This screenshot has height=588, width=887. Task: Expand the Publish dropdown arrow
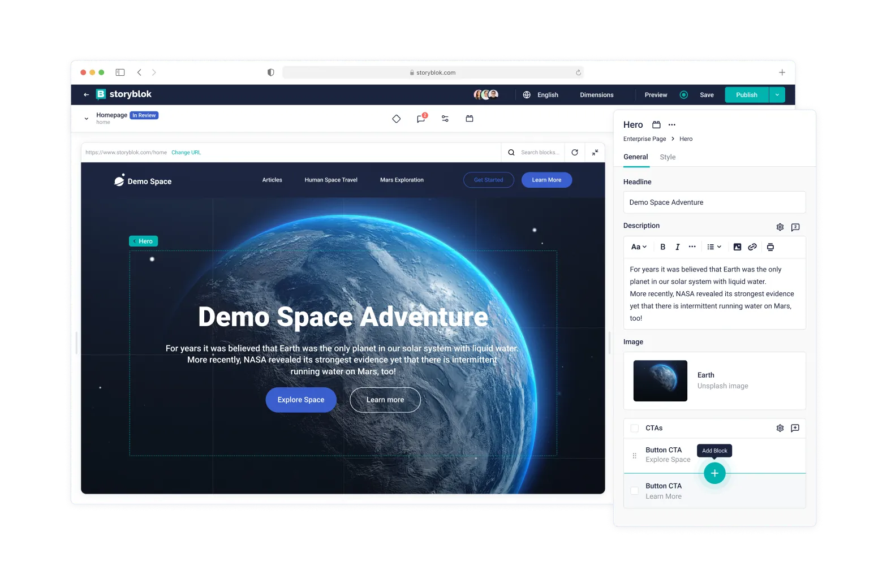pyautogui.click(x=777, y=95)
